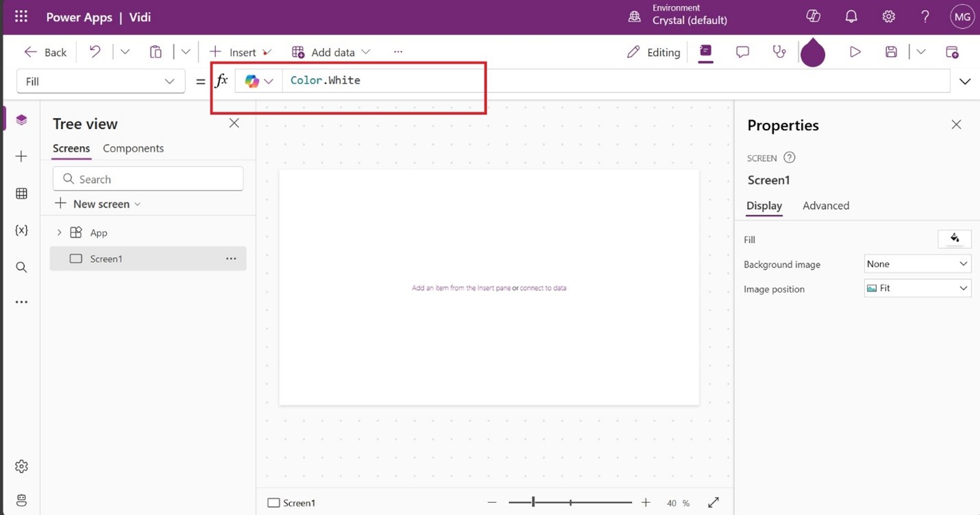This screenshot has height=515, width=980.
Task: Open the Comments speech bubble icon
Action: click(742, 52)
